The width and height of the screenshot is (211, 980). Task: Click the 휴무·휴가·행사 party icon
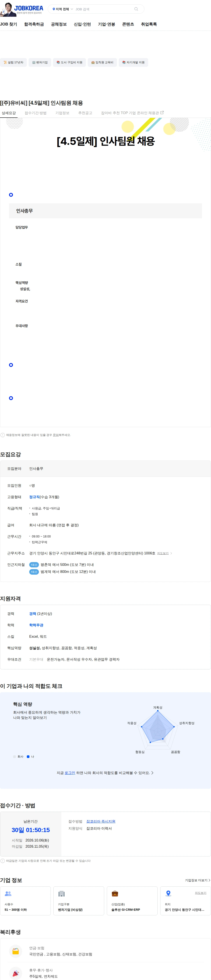16,973
